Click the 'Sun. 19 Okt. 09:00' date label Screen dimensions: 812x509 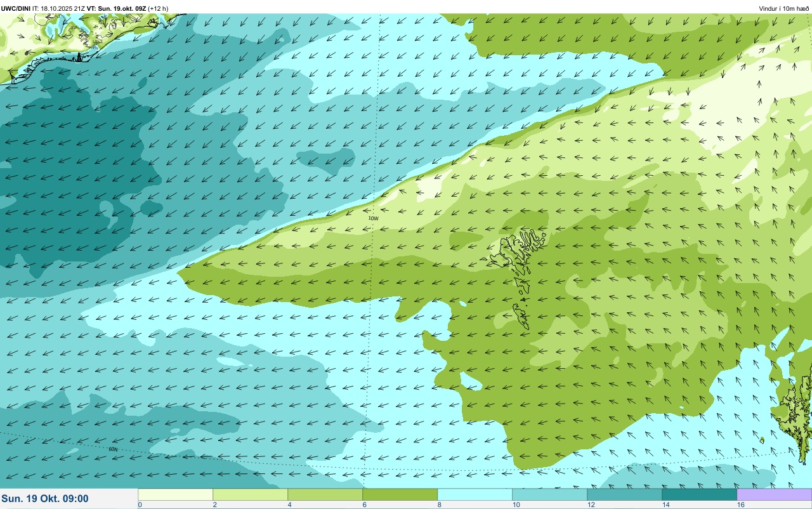point(45,499)
